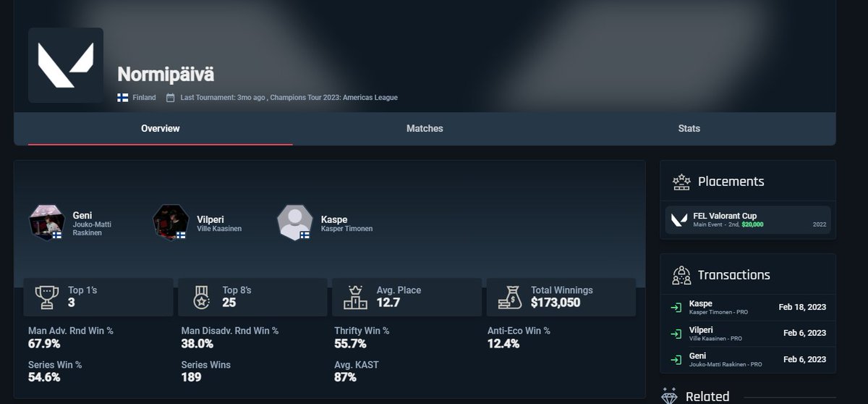Switch to the Stats tab
The height and width of the screenshot is (404, 868).
tap(689, 128)
